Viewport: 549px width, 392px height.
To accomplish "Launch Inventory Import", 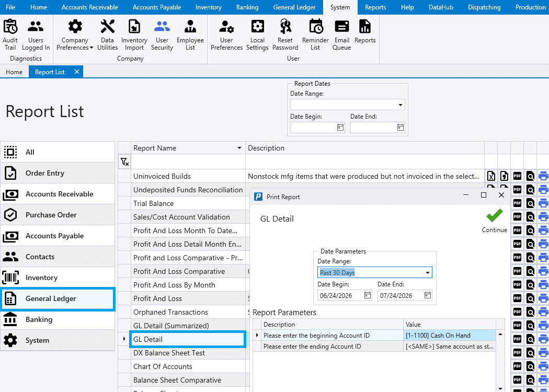I will tap(134, 34).
